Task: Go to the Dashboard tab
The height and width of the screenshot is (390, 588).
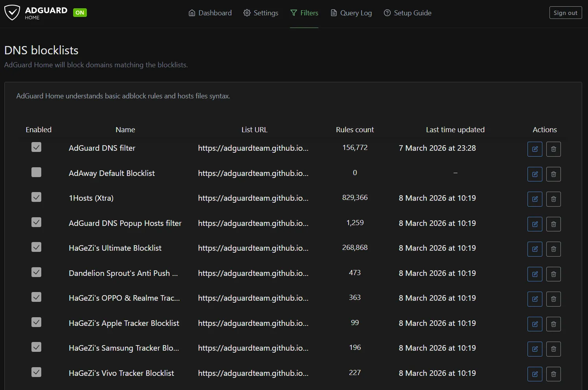Action: [210, 13]
